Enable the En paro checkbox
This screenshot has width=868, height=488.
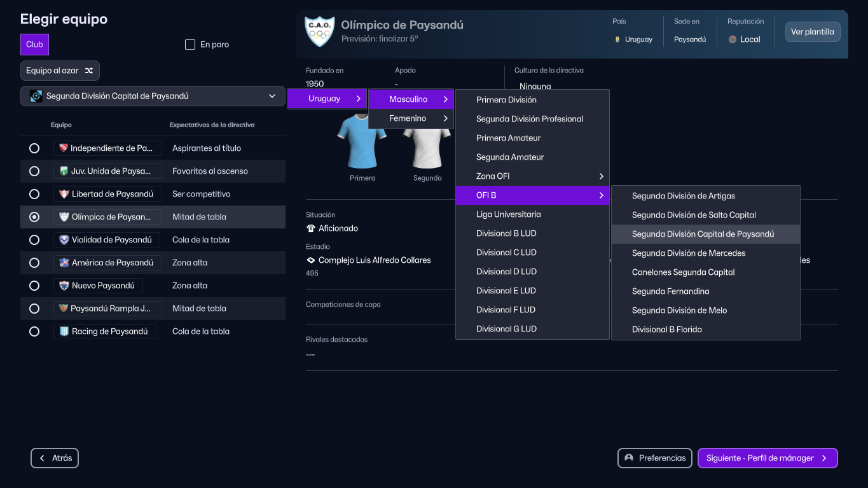coord(189,45)
